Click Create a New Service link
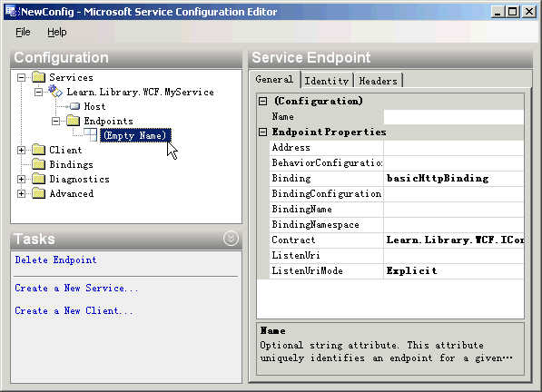542x392 pixels. [x=76, y=288]
